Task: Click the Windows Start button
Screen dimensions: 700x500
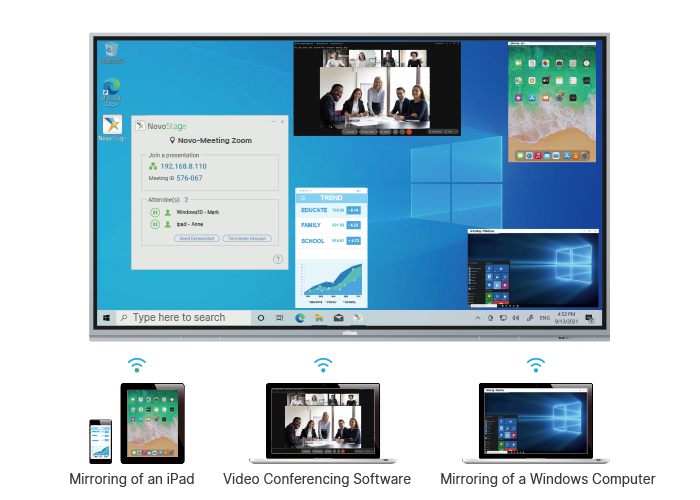Action: click(x=106, y=318)
